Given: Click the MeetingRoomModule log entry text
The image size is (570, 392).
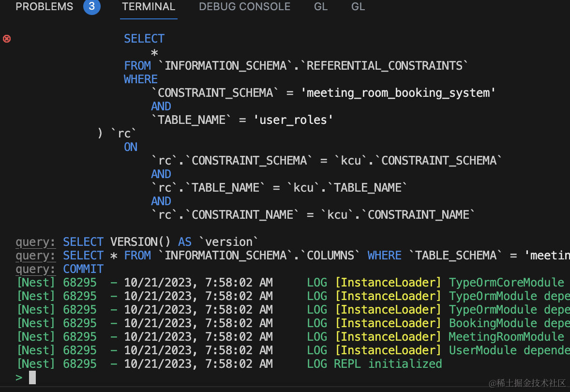Looking at the screenshot, I should click(506, 337).
